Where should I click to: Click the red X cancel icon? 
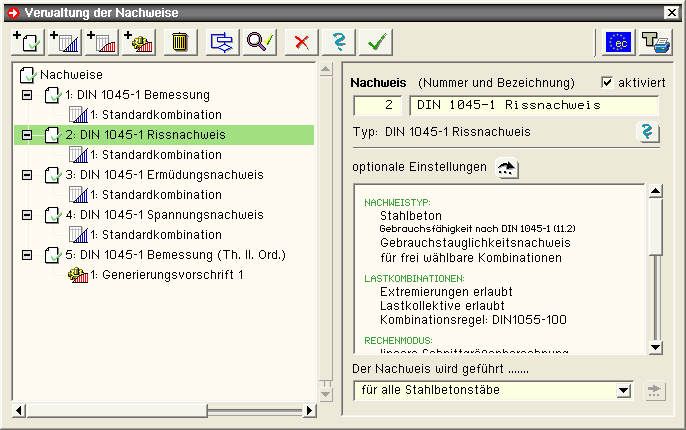pos(299,42)
